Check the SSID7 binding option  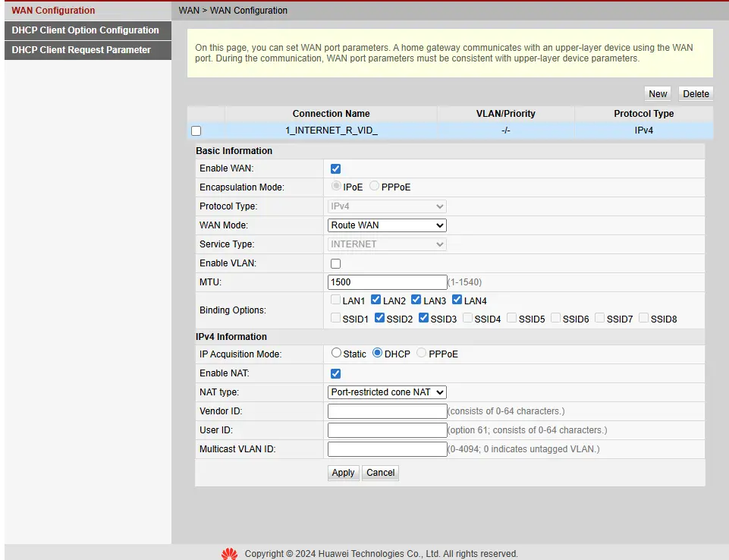coord(599,318)
